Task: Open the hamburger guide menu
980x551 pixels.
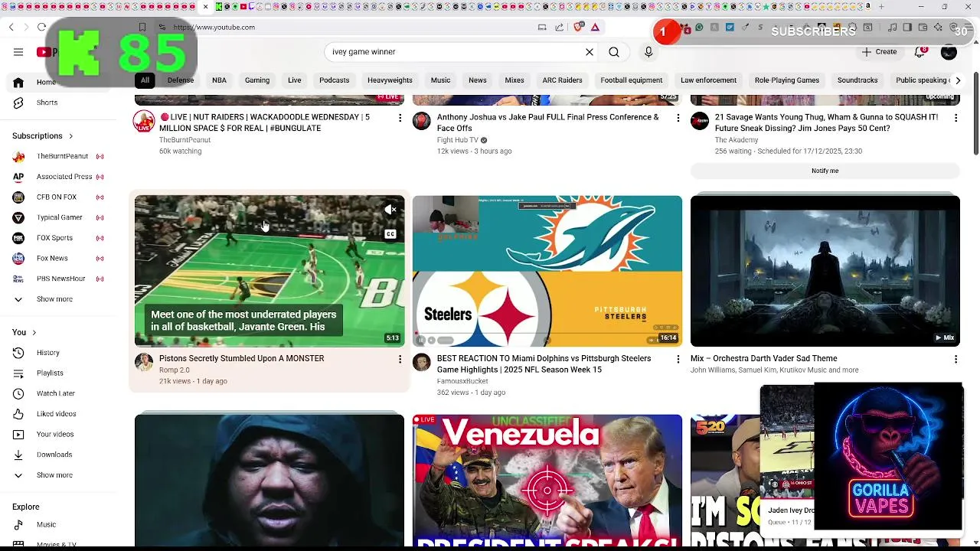Action: [x=18, y=52]
